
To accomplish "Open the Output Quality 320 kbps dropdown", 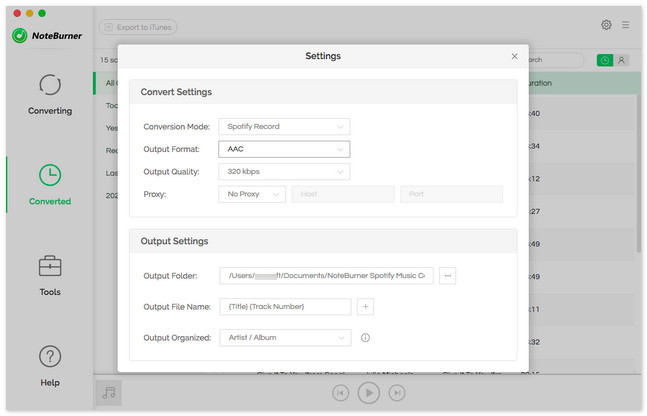I will pyautogui.click(x=284, y=172).
